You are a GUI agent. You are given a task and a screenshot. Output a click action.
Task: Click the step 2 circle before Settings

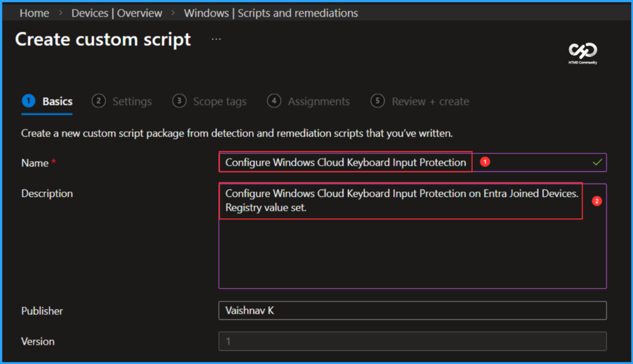pos(98,100)
